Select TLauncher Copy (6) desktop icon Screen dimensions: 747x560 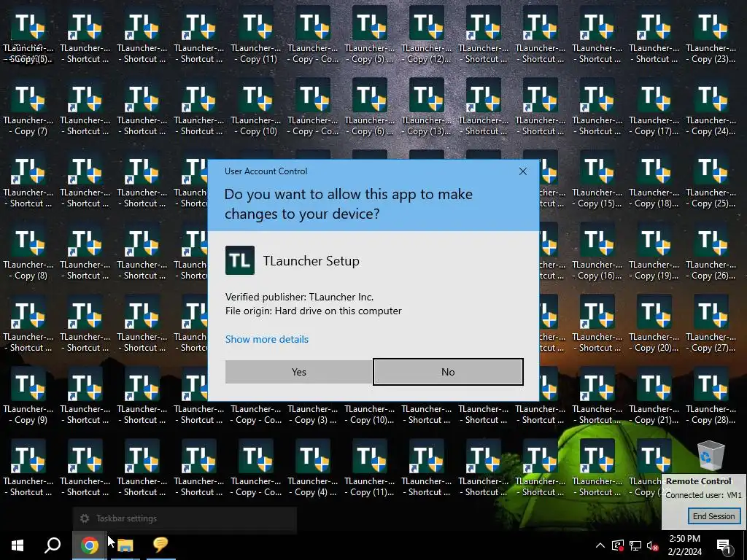369,108
